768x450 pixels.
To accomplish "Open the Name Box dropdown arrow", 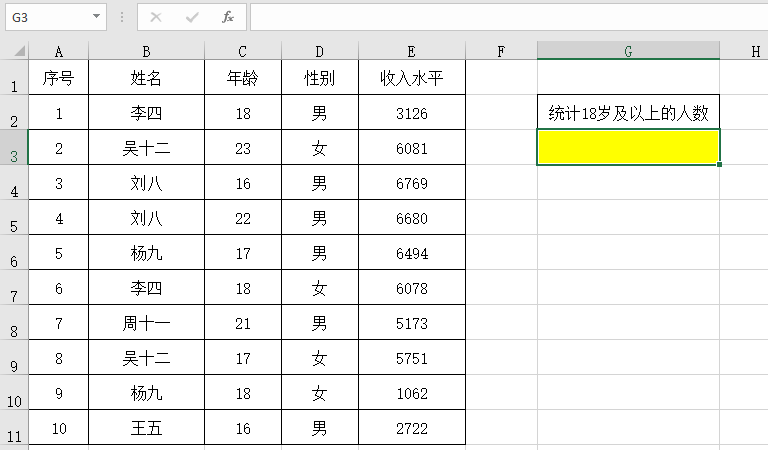I will coord(96,17).
